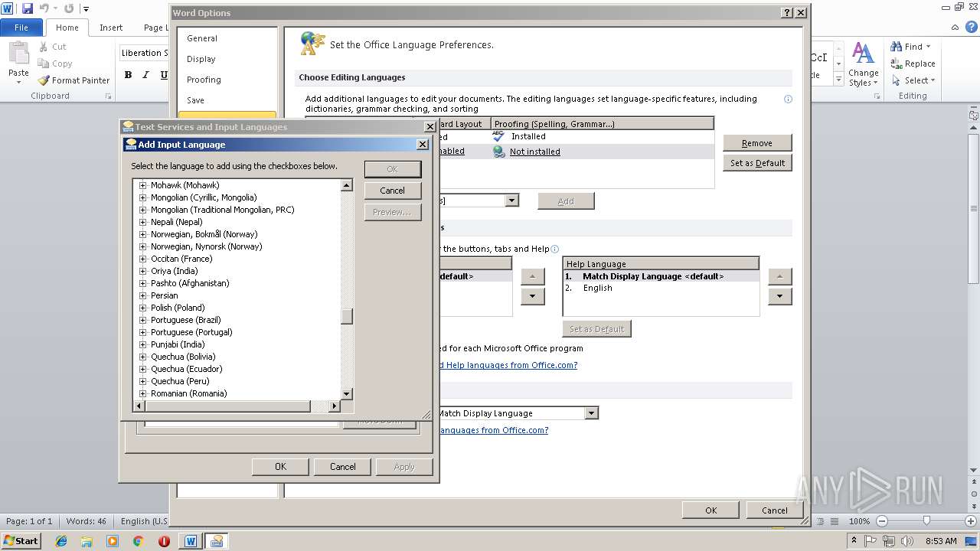
Task: Open the File tab
Action: 21,28
